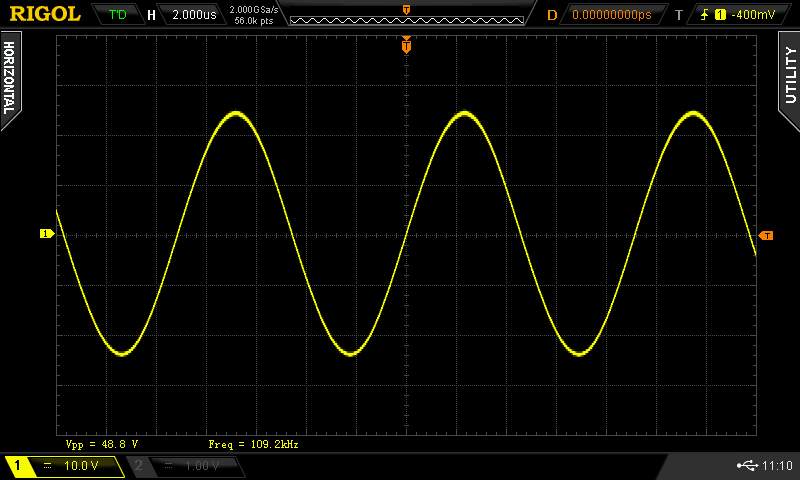Click the H timebase label icon

151,15
